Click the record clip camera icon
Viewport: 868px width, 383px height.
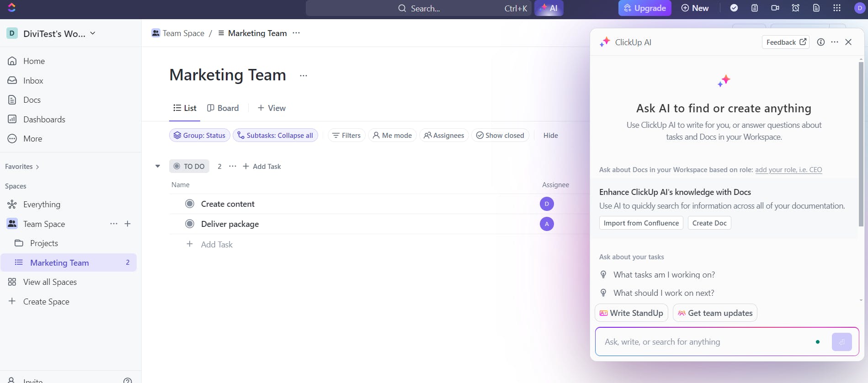pos(775,8)
